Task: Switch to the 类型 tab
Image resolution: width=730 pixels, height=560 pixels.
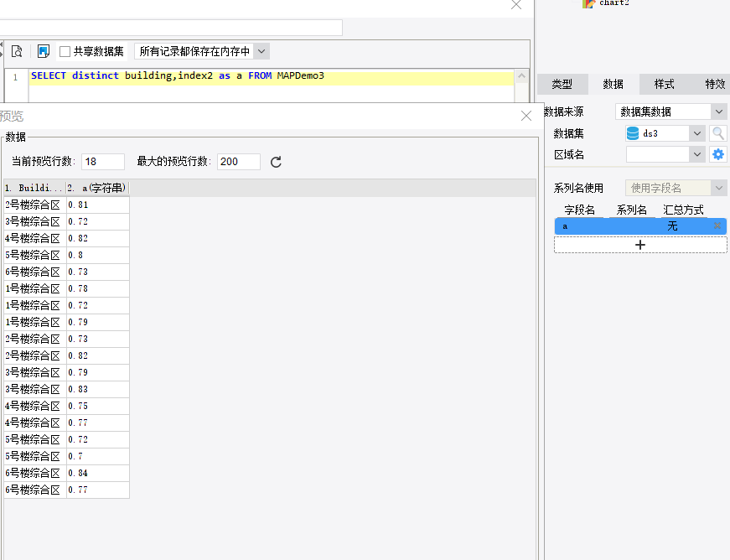Action: click(562, 85)
